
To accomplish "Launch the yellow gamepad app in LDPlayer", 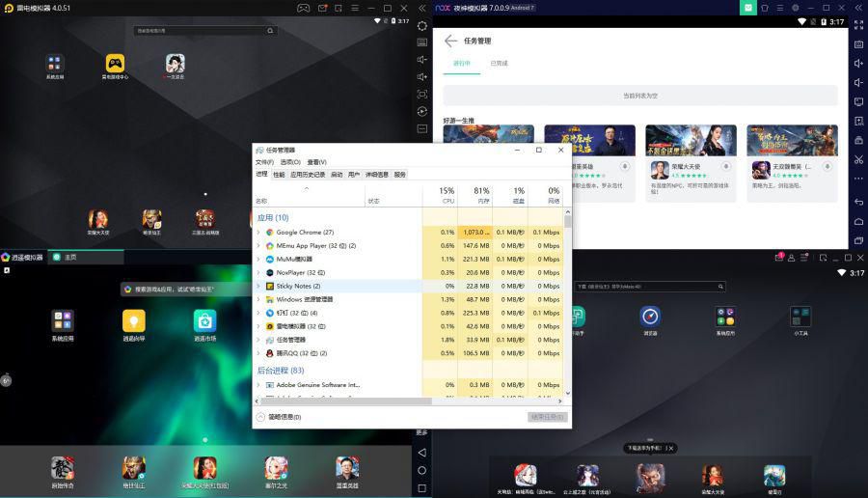I will click(x=115, y=63).
